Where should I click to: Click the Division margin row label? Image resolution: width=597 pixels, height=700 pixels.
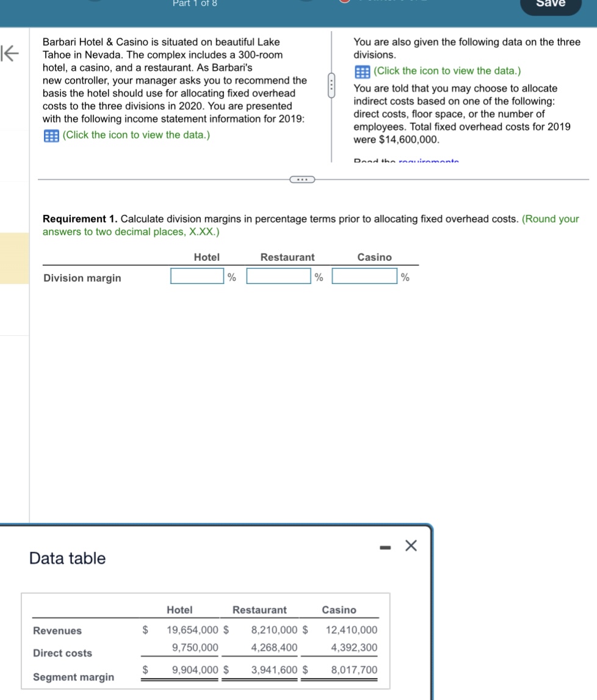pyautogui.click(x=82, y=278)
